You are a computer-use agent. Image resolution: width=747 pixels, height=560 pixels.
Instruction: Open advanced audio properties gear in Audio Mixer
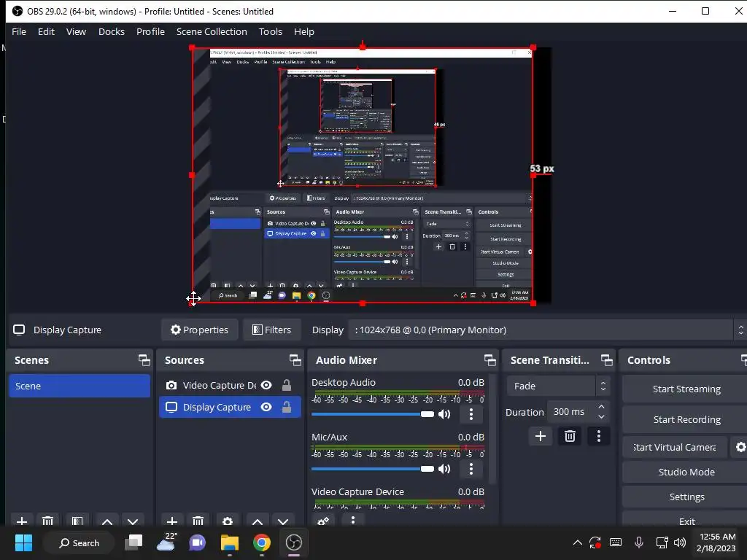(x=323, y=521)
